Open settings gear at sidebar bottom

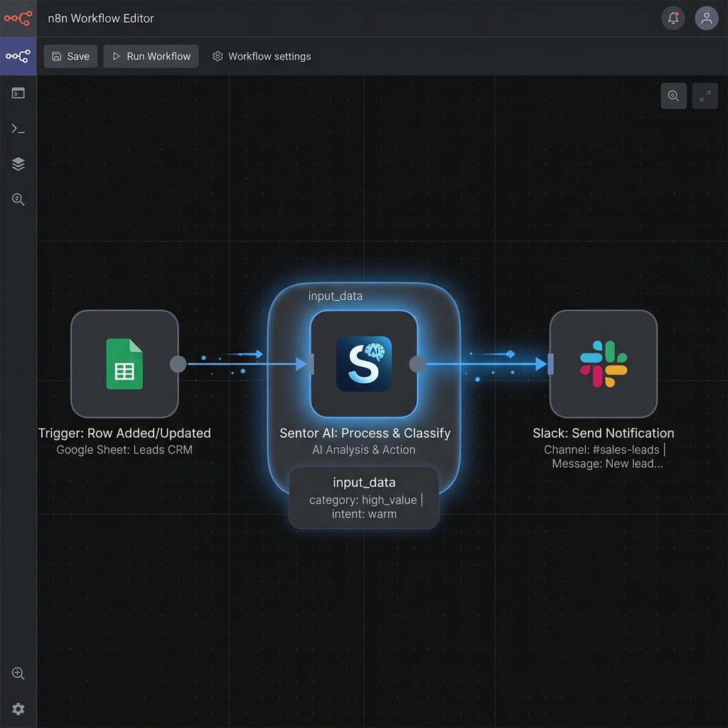point(18,709)
